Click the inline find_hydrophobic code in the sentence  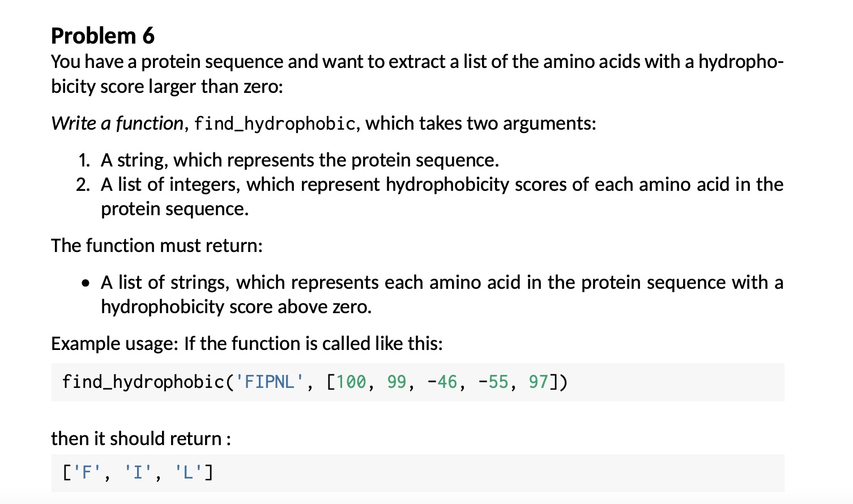click(275, 123)
